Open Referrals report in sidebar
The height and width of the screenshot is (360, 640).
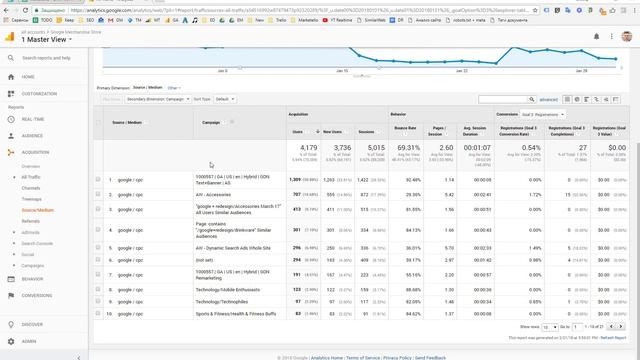31,221
